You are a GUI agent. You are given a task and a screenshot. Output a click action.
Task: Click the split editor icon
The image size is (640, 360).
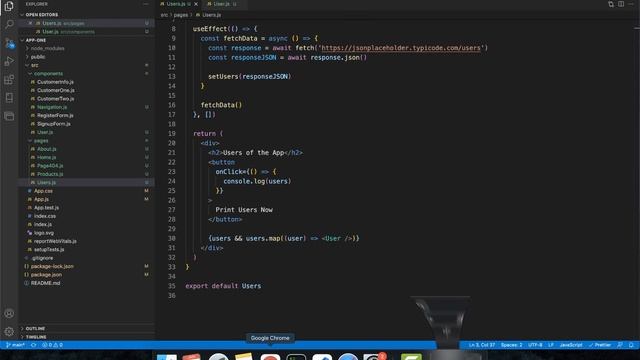621,4
